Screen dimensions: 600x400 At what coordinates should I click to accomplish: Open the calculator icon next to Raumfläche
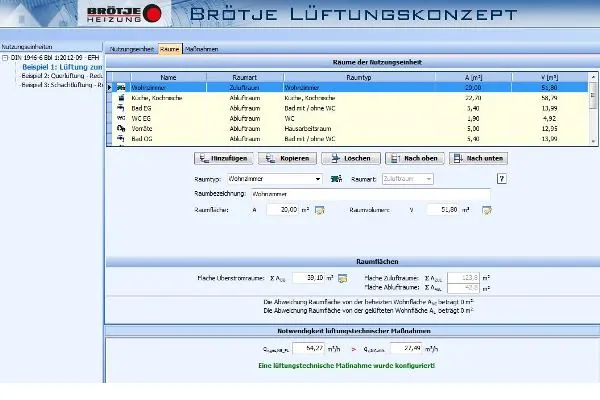[319, 210]
